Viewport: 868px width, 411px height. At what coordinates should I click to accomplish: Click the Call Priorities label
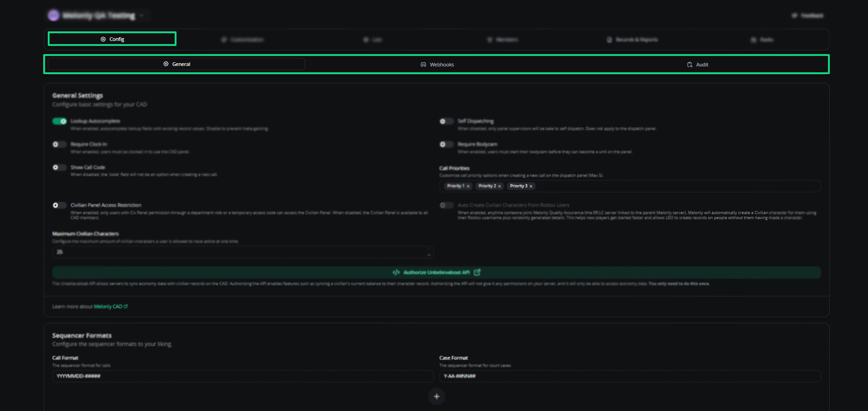tap(454, 168)
